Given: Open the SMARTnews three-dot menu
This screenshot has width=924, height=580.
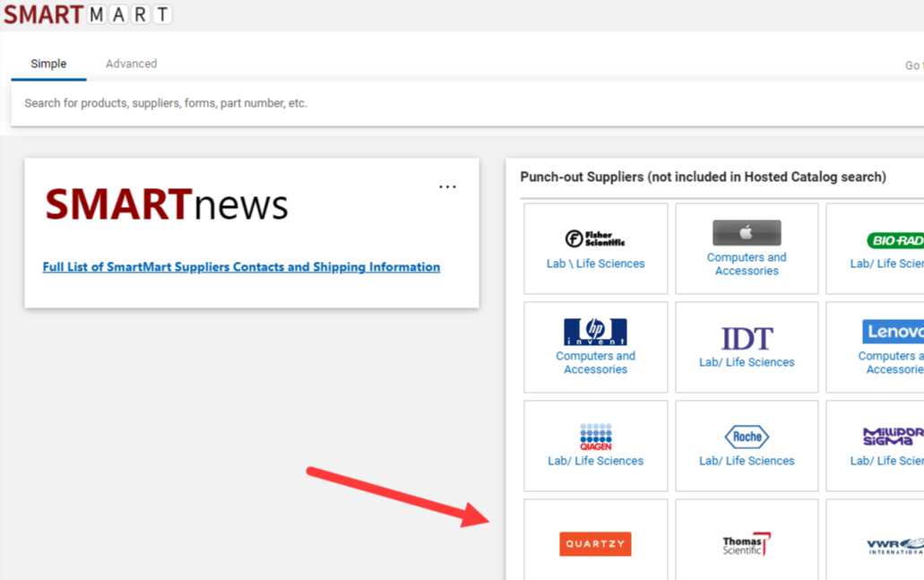Looking at the screenshot, I should tap(447, 186).
